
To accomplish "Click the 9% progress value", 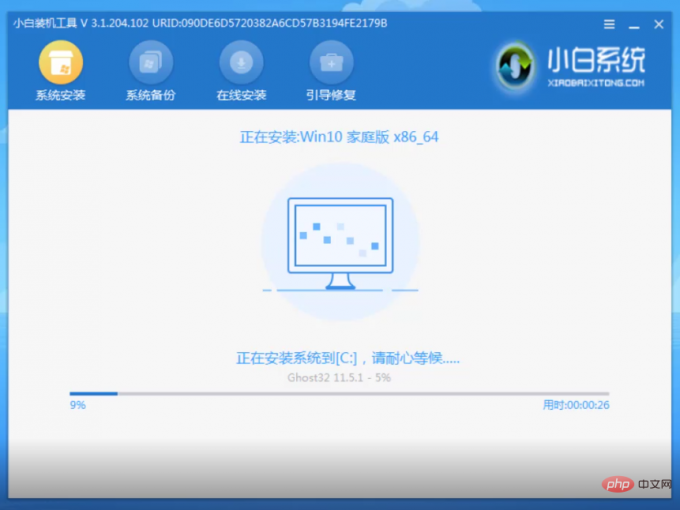I will coord(78,405).
